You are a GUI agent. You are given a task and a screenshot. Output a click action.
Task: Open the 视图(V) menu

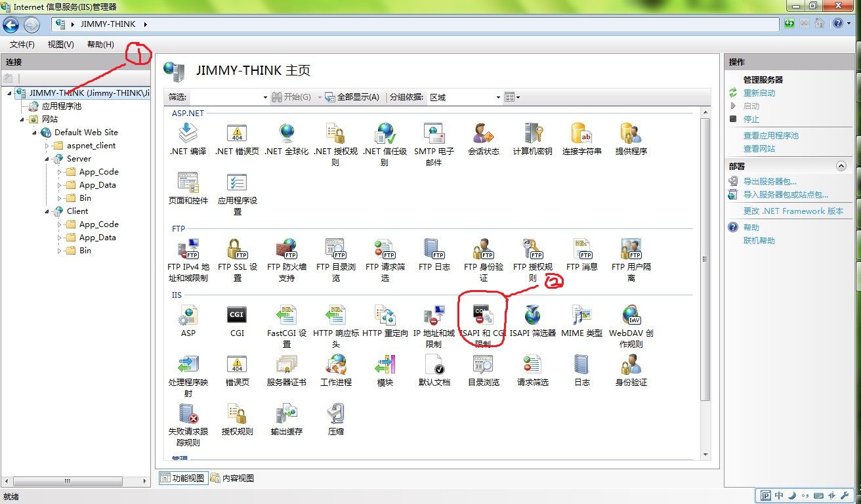[x=60, y=45]
